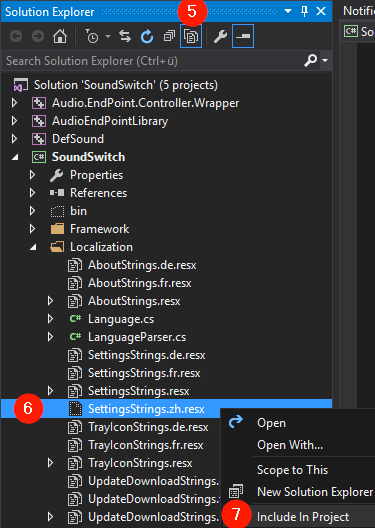This screenshot has height=528, width=375.
Task: Click the search magnifier icon
Action: click(x=310, y=61)
